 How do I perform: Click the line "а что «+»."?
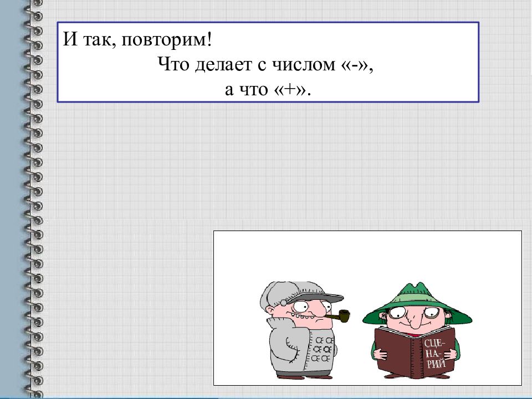point(268,89)
